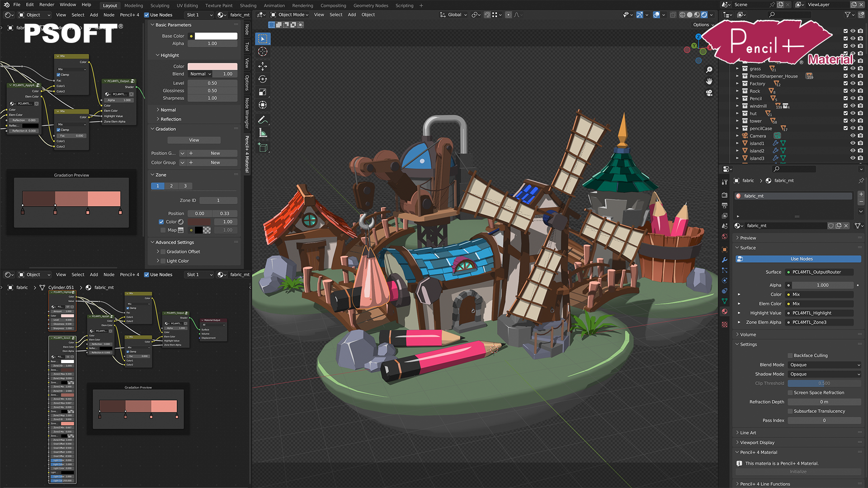Click the viewport pan hand icon
This screenshot has width=868, height=488.
pyautogui.click(x=709, y=81)
